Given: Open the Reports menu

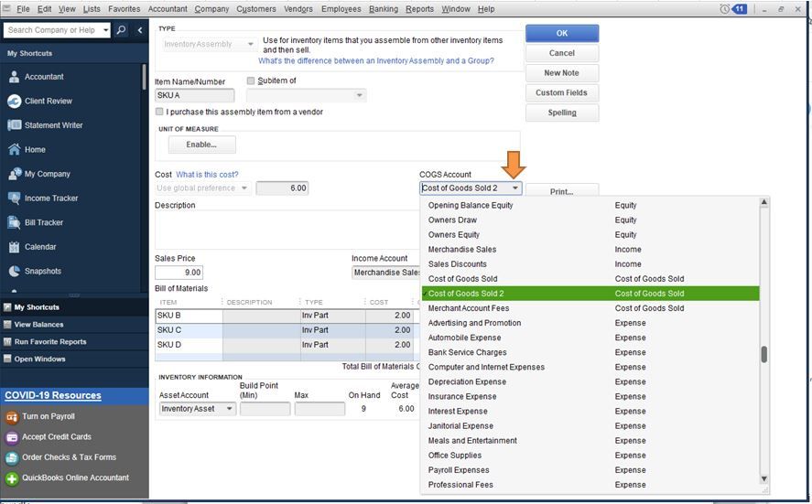Looking at the screenshot, I should point(420,9).
